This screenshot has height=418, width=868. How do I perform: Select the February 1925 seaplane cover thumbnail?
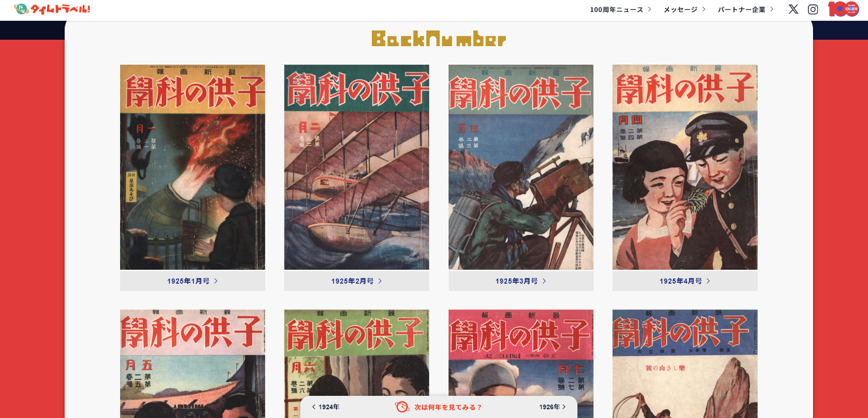pyautogui.click(x=357, y=167)
